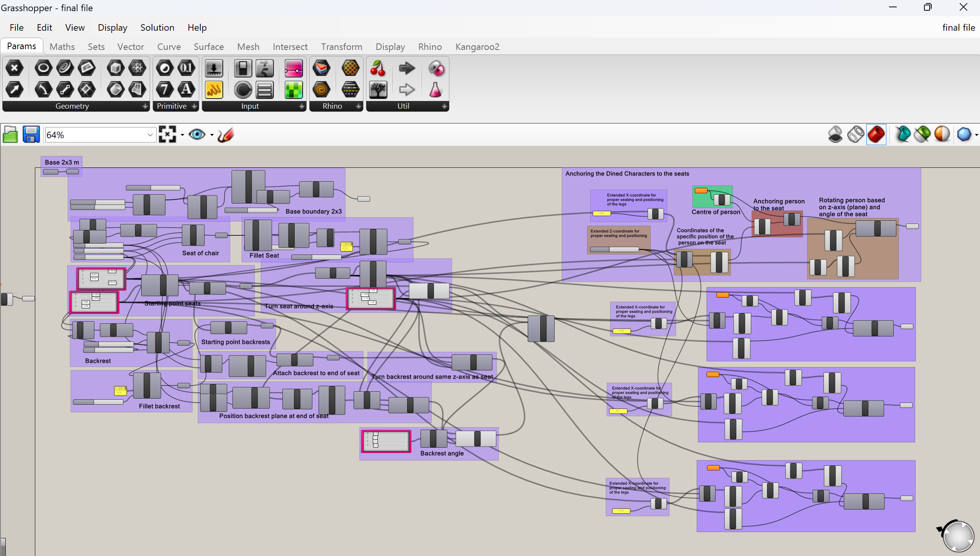Viewport: 980px width, 556px height.
Task: Toggle the Boolean Toggle input icon
Action: click(243, 68)
